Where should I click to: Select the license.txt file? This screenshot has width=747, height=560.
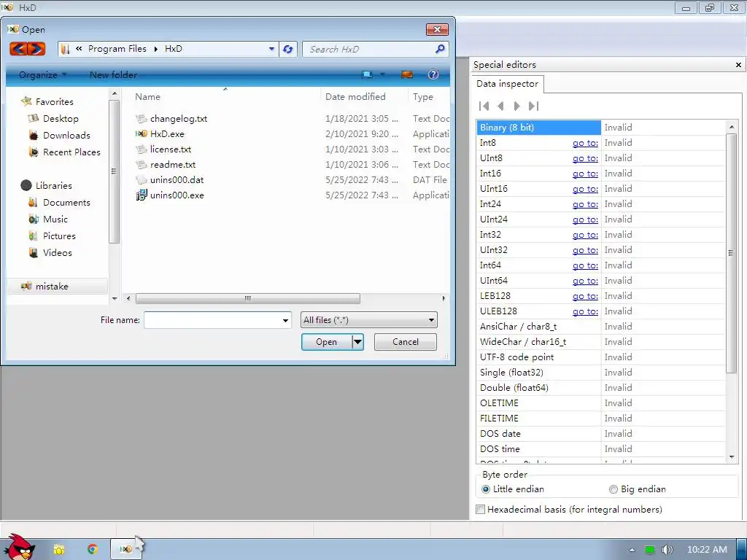click(x=171, y=149)
